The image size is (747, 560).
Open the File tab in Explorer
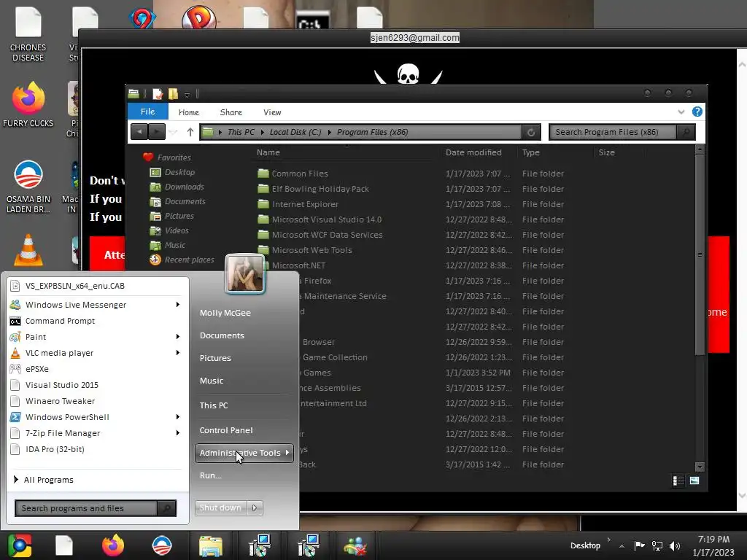click(x=147, y=112)
